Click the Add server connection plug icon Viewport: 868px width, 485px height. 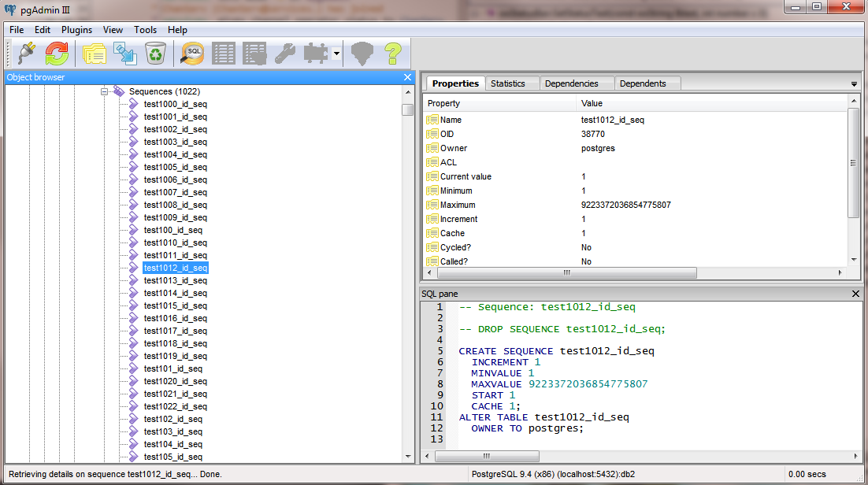[x=26, y=54]
